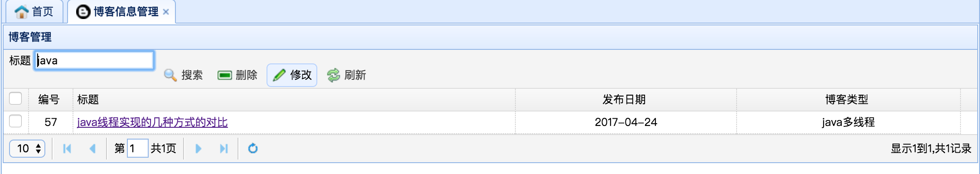
Task: Click the green 删除 delete icon
Action: point(225,75)
